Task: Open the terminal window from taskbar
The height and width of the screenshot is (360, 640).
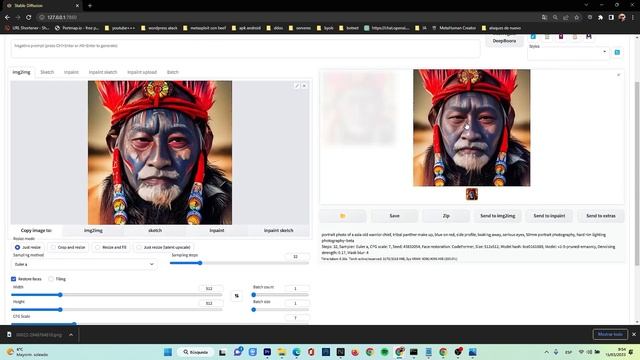Action: [x=414, y=352]
